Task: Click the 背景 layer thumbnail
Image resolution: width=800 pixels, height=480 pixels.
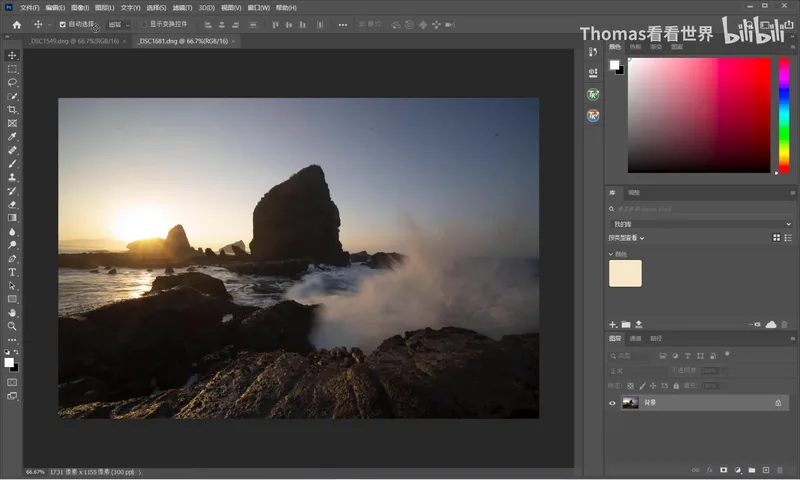Action: point(631,403)
